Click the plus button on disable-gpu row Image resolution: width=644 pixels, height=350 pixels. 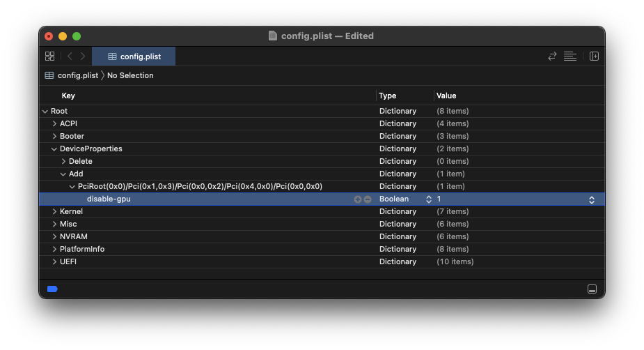coord(358,199)
